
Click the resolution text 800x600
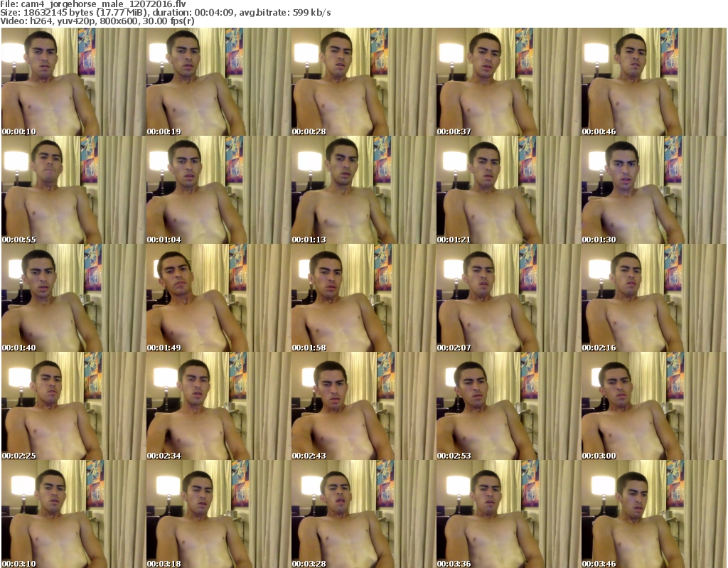point(119,21)
